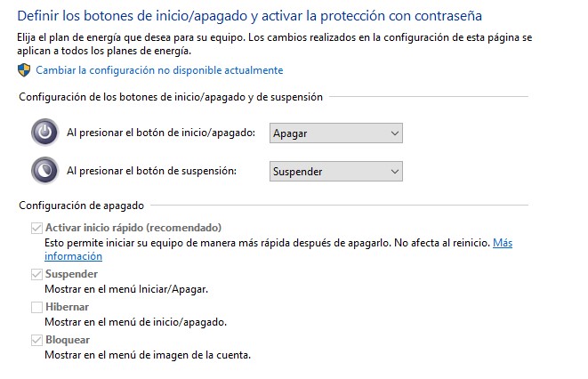Click the Bloquear option label

click(x=68, y=340)
